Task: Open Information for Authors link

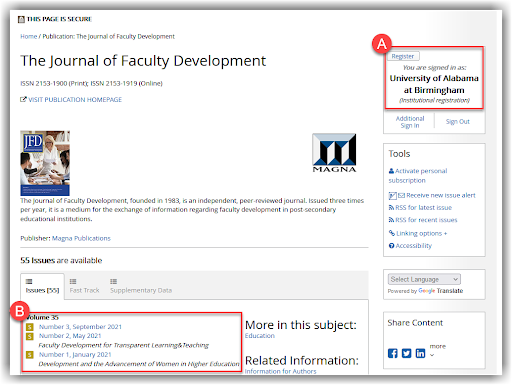Action: click(280, 371)
